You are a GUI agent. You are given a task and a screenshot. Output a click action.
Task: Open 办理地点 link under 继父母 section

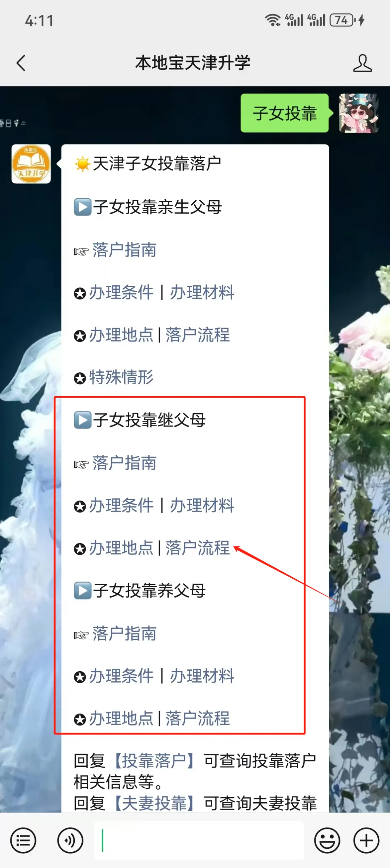tap(121, 548)
